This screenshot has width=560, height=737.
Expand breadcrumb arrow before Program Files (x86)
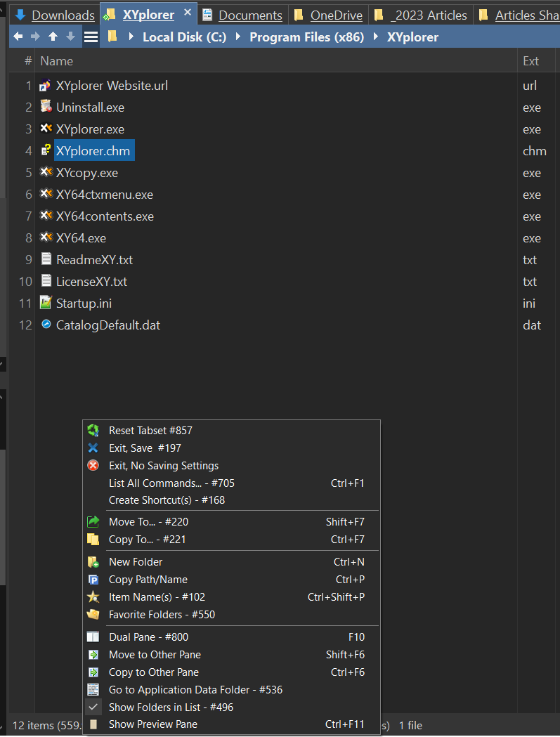coord(238,37)
